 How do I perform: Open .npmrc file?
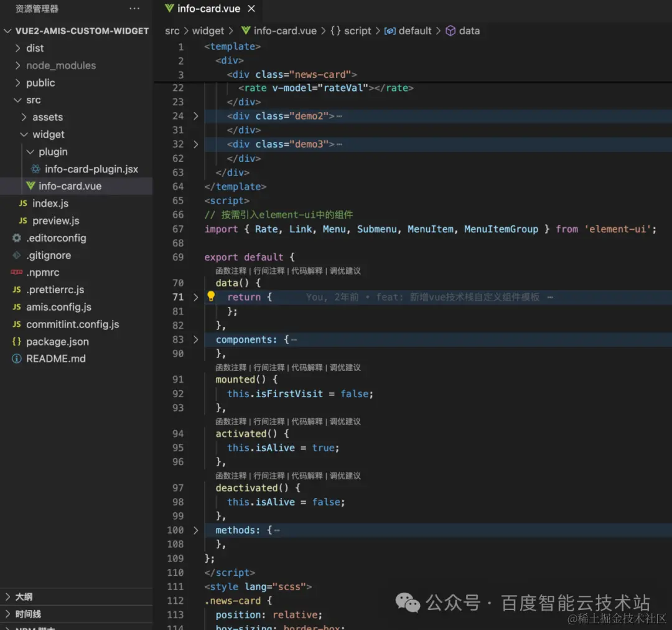43,272
